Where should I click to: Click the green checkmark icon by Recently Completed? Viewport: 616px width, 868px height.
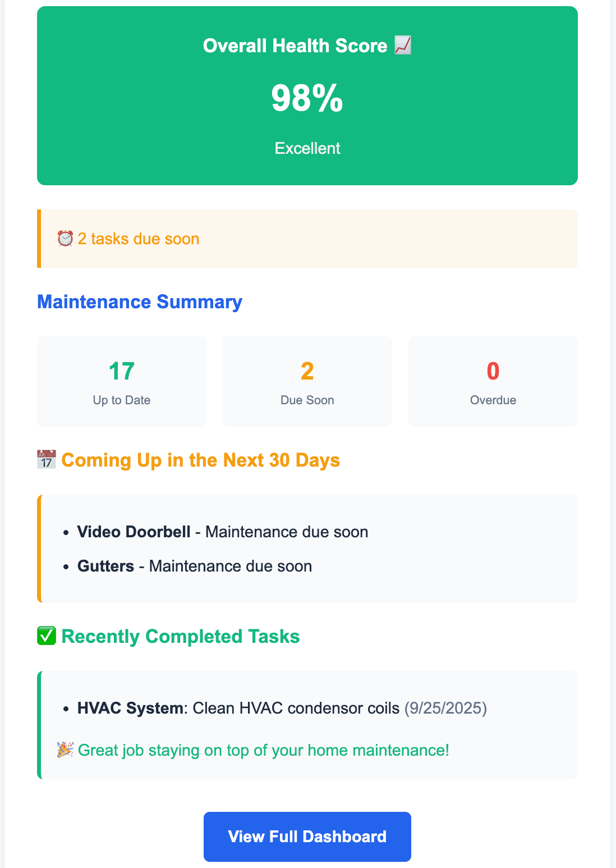point(47,636)
